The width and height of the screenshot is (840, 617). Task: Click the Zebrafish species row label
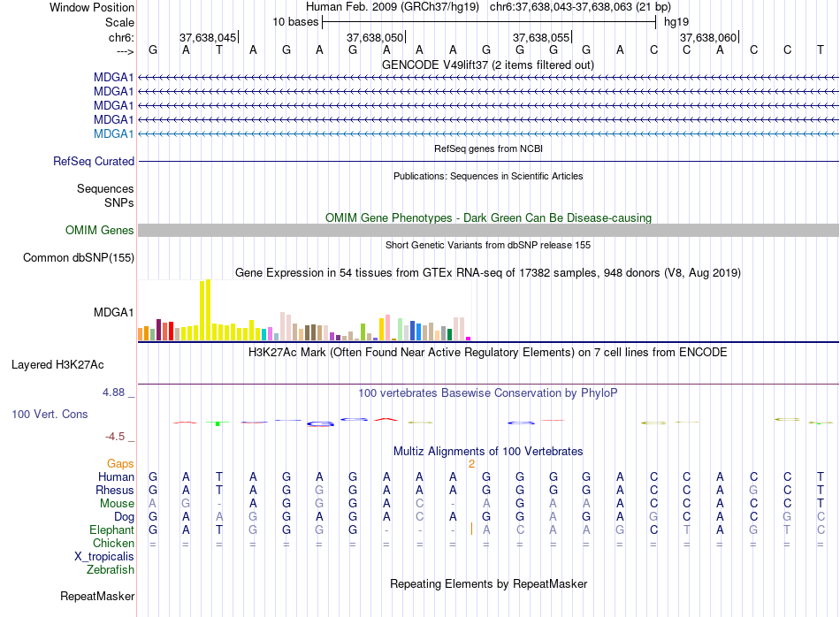[x=111, y=570]
